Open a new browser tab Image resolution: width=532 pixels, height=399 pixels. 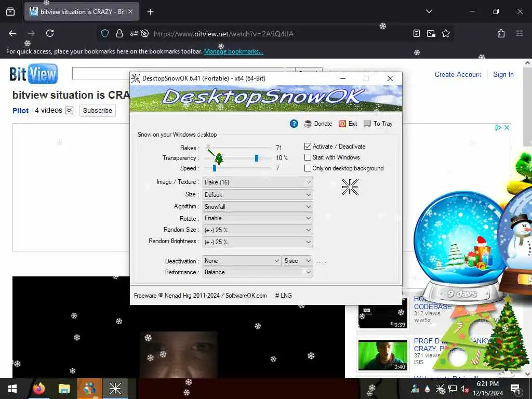[x=150, y=12]
